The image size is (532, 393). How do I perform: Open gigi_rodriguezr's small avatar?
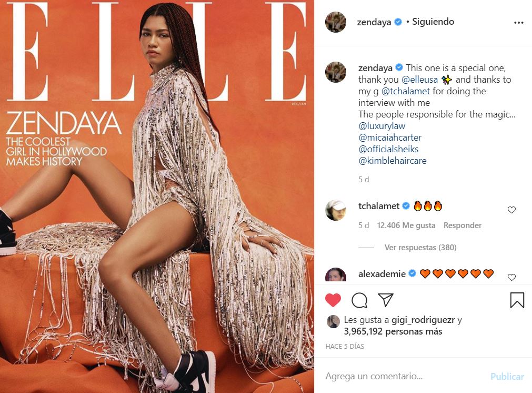coord(333,321)
